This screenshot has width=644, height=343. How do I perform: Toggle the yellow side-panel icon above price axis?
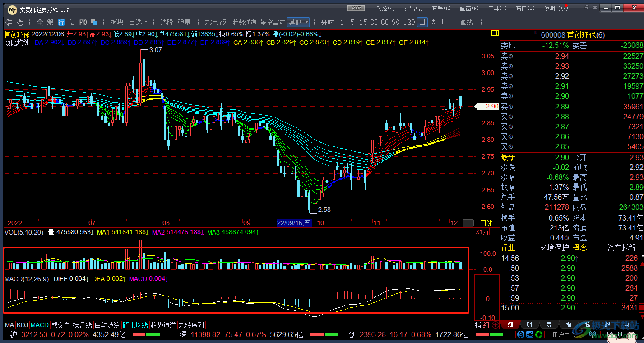click(x=494, y=33)
